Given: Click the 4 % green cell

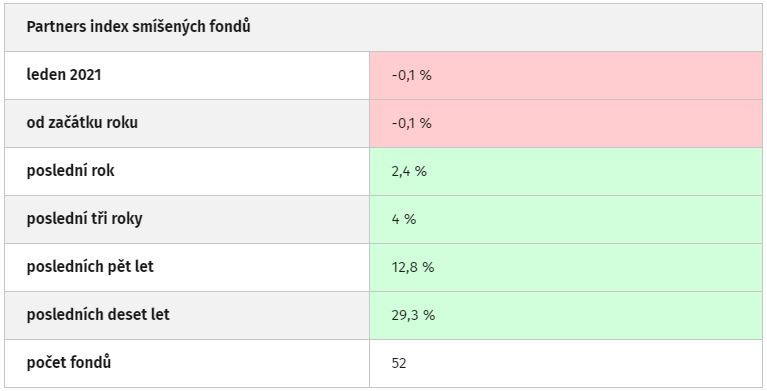Looking at the screenshot, I should click(x=566, y=219).
